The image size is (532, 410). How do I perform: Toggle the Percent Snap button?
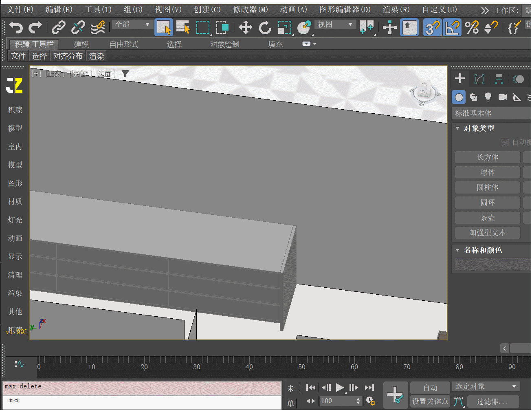click(x=472, y=28)
